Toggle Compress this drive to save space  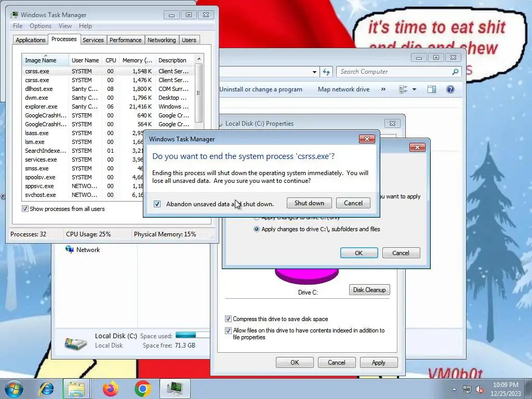coord(228,319)
